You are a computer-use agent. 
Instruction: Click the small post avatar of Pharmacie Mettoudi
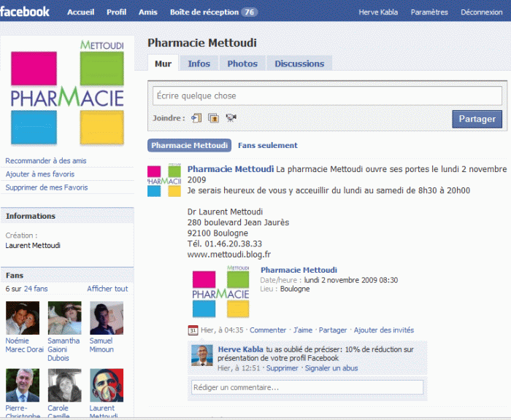tap(164, 180)
